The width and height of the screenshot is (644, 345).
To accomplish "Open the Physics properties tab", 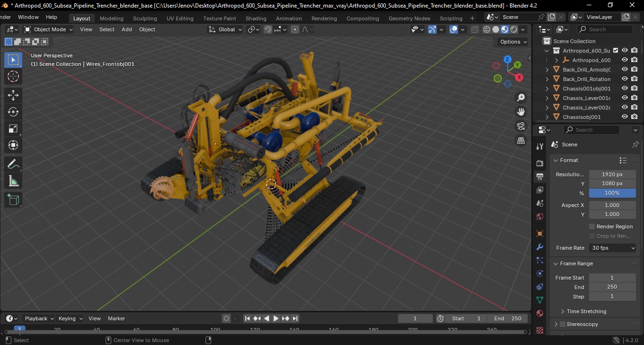I will tap(540, 273).
